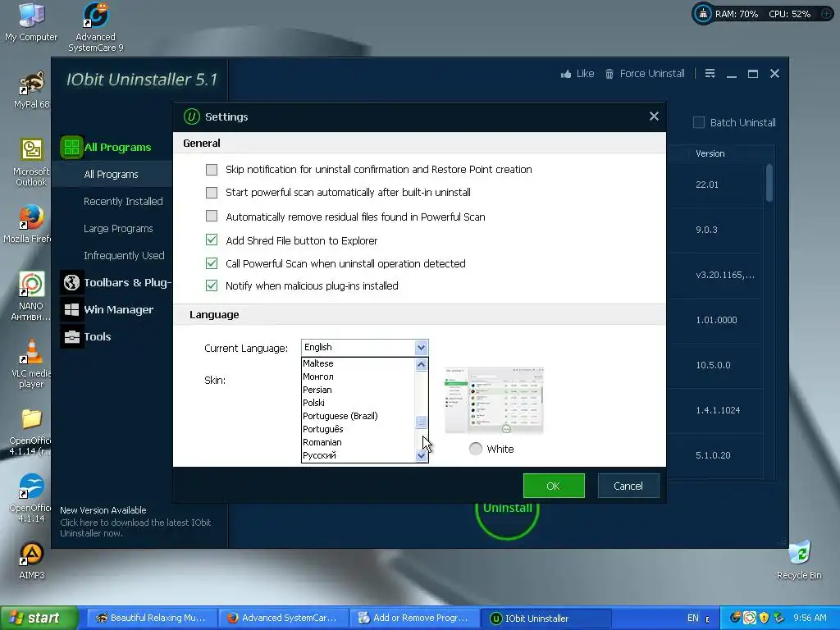Choose Persian in the language list
The height and width of the screenshot is (630, 840).
(x=358, y=390)
